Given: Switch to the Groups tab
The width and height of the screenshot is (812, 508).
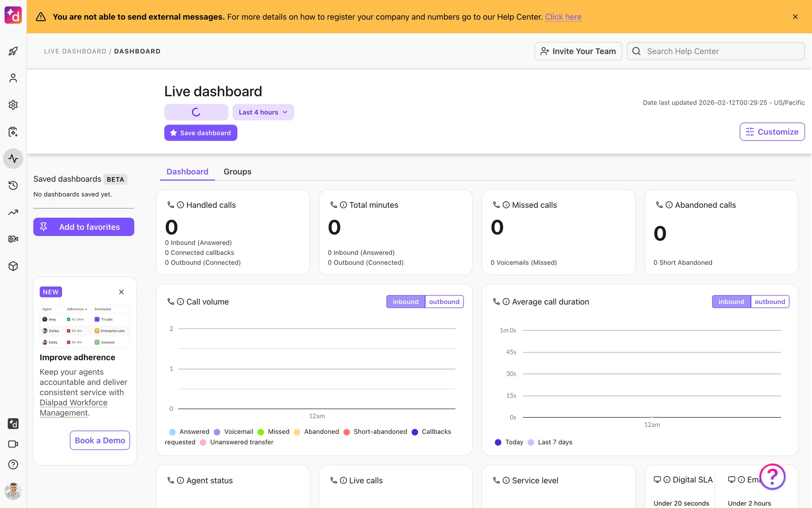Looking at the screenshot, I should [x=237, y=172].
